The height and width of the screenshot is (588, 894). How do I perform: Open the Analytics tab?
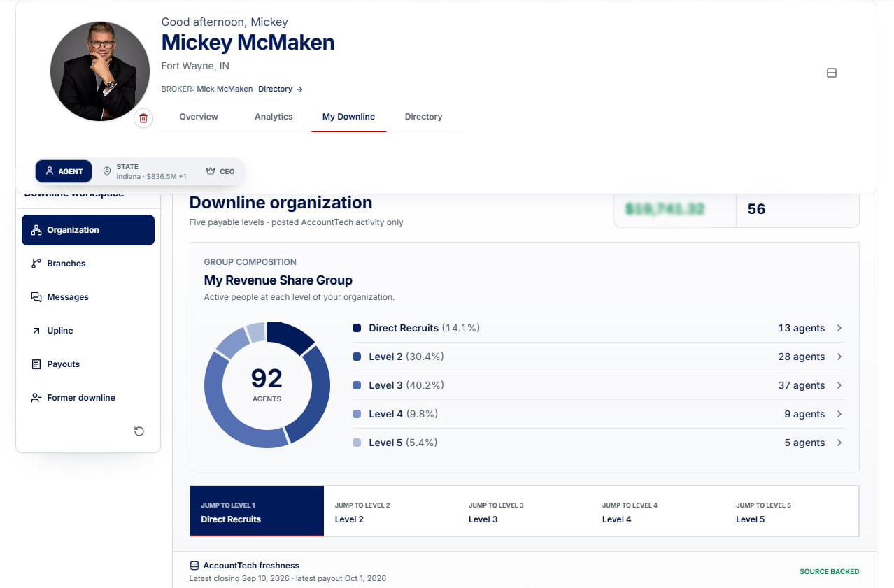274,117
